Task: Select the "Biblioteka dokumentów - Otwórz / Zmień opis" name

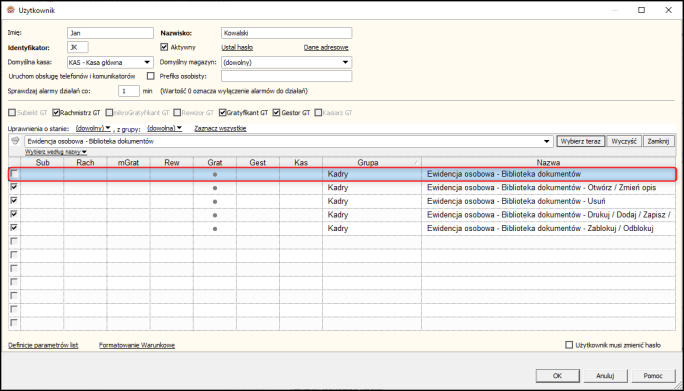Action: [x=541, y=188]
